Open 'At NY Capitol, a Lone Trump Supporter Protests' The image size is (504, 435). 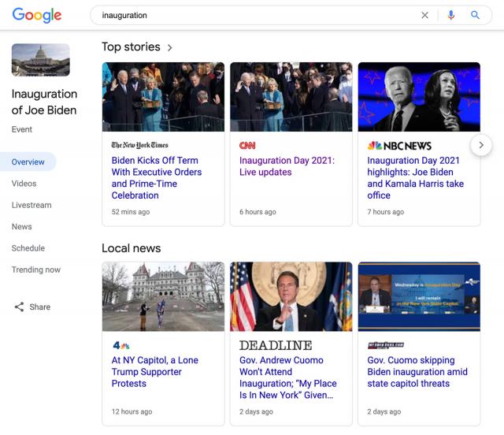[x=155, y=372]
